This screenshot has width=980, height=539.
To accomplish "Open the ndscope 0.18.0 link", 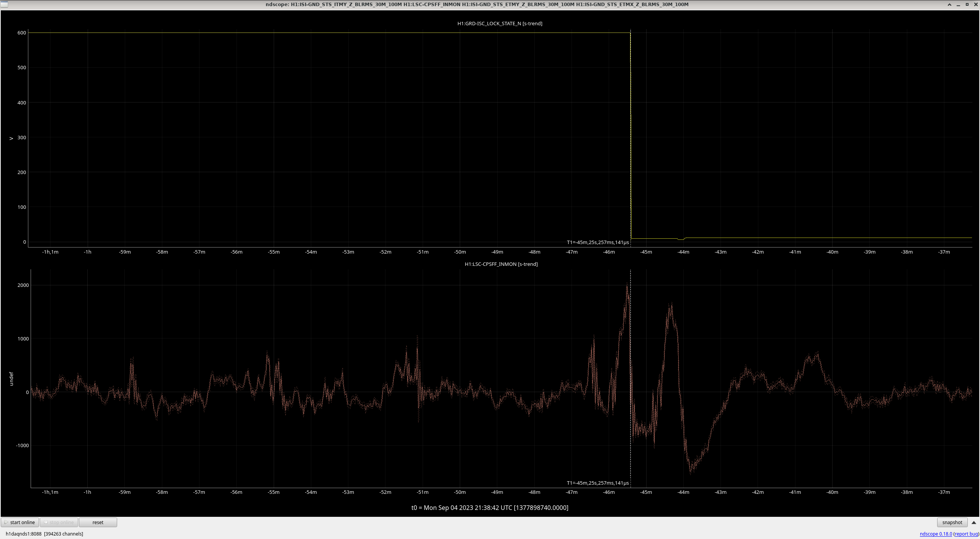I will tap(936, 534).
